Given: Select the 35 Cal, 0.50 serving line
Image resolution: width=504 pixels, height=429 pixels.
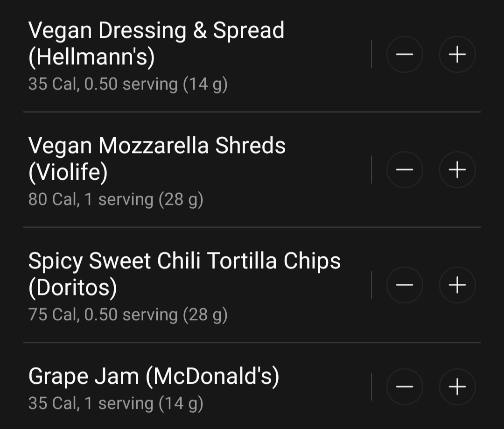Looking at the screenshot, I should coord(127,84).
